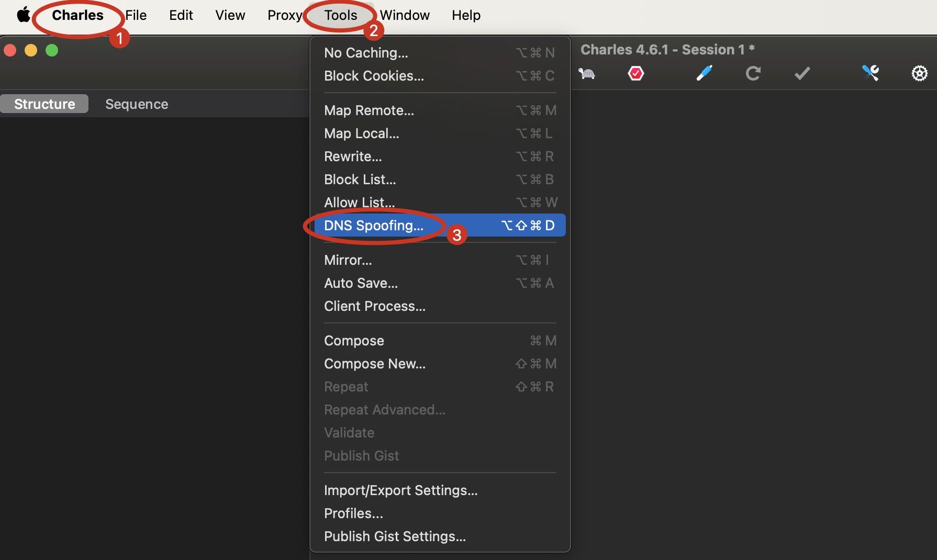Open the tools wrench icon

871,73
